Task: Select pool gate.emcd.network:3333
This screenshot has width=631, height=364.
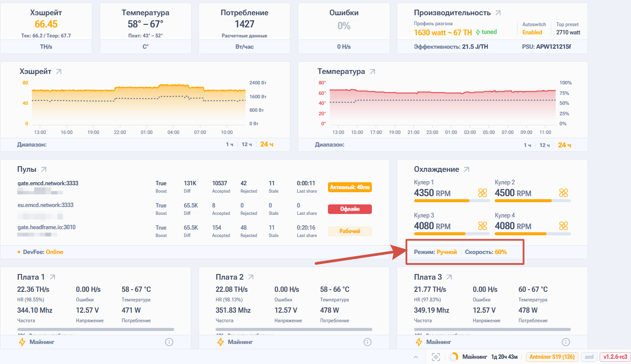Action: tap(48, 183)
